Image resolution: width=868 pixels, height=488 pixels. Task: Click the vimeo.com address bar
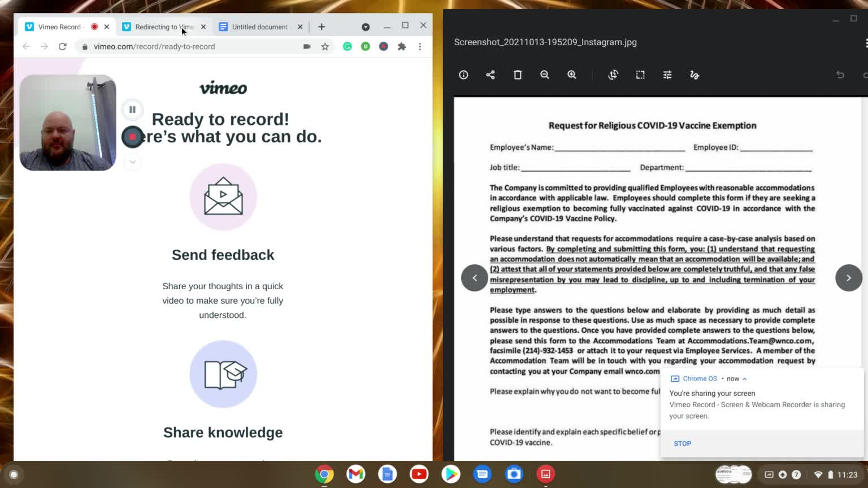coord(192,46)
